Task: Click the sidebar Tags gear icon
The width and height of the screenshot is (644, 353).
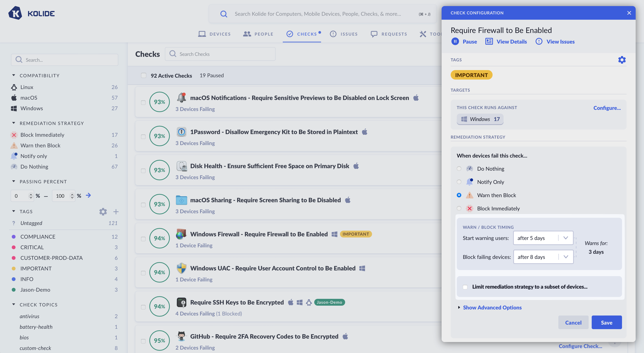Action: (x=103, y=212)
